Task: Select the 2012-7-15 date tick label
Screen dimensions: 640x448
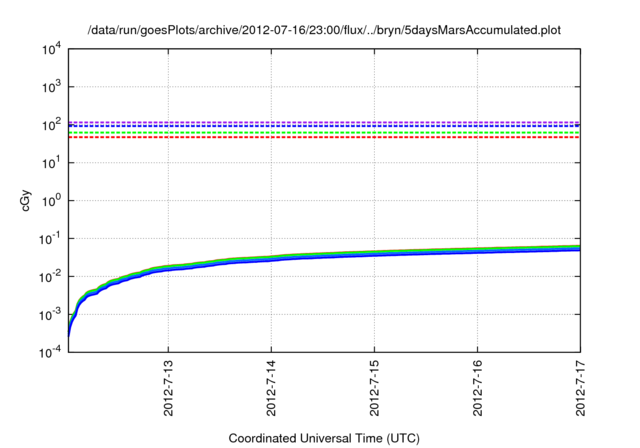Action: point(374,388)
